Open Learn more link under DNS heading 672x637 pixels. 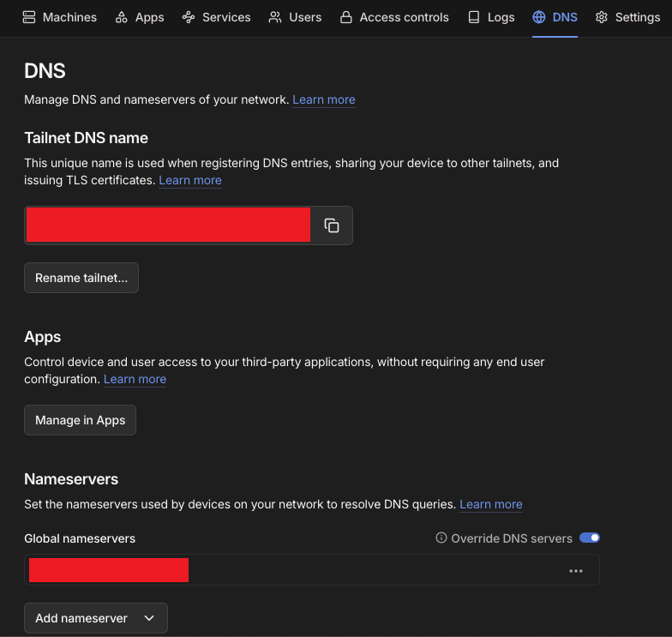324,99
